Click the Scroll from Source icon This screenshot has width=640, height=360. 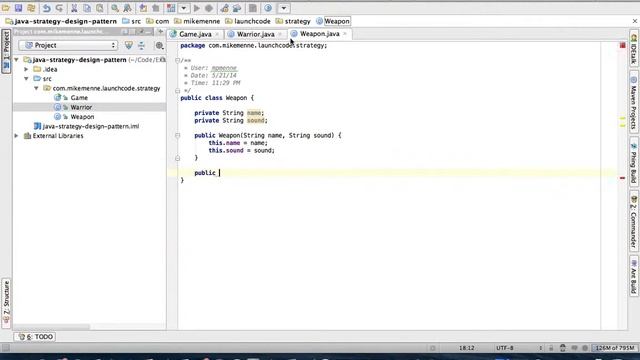(129, 46)
